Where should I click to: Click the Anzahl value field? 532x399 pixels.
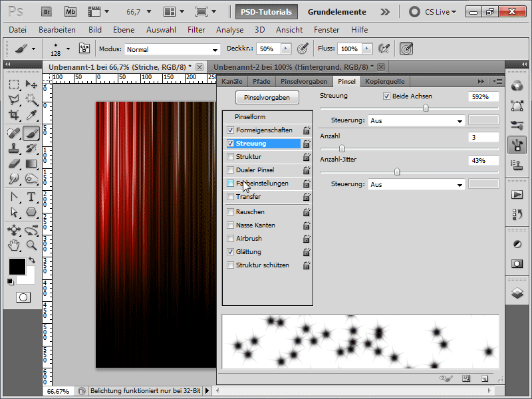click(x=483, y=137)
